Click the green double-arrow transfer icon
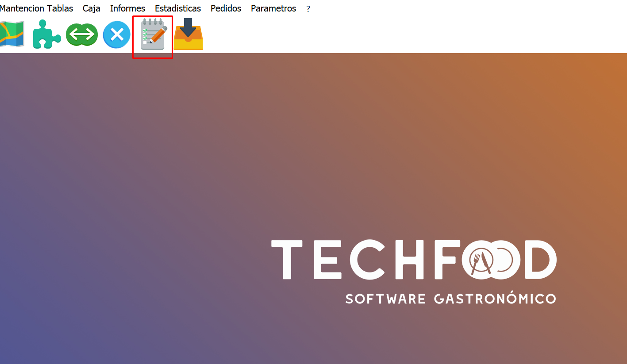Viewport: 627px width, 364px height. [x=82, y=34]
